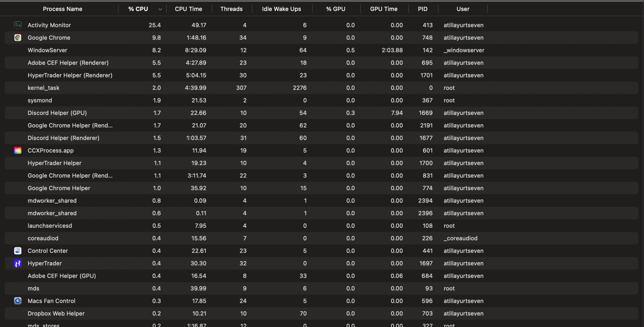This screenshot has height=327, width=644.
Task: Click the Google Chrome app icon
Action: [18, 38]
